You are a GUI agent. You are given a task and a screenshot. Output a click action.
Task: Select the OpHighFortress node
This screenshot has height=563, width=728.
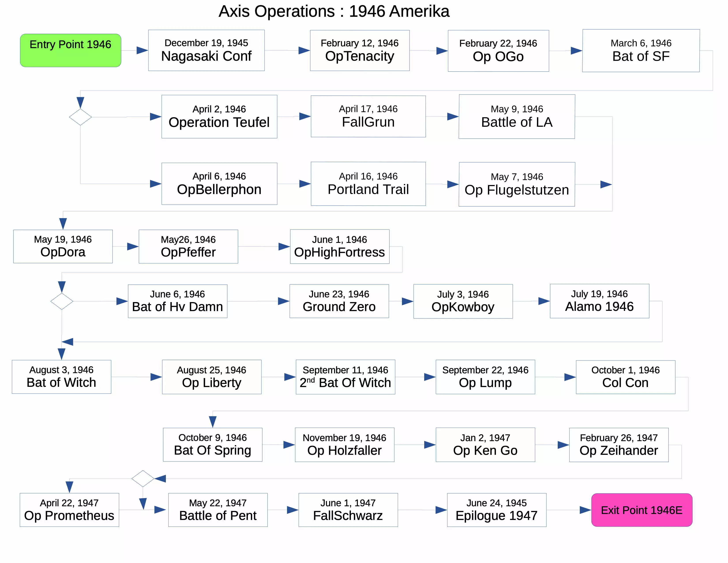[x=339, y=246]
